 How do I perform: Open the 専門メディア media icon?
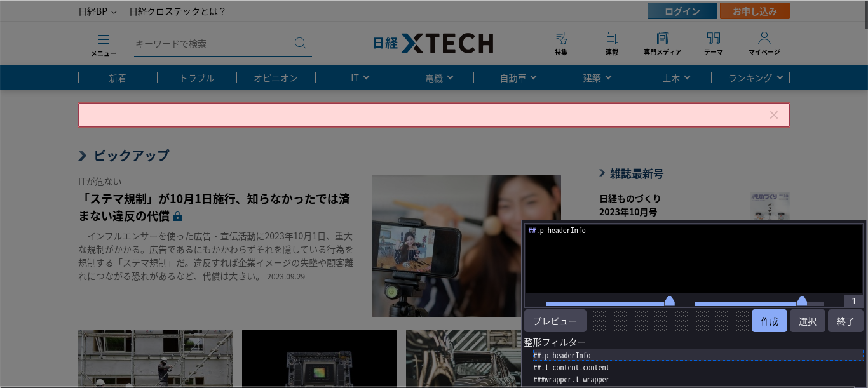click(662, 39)
